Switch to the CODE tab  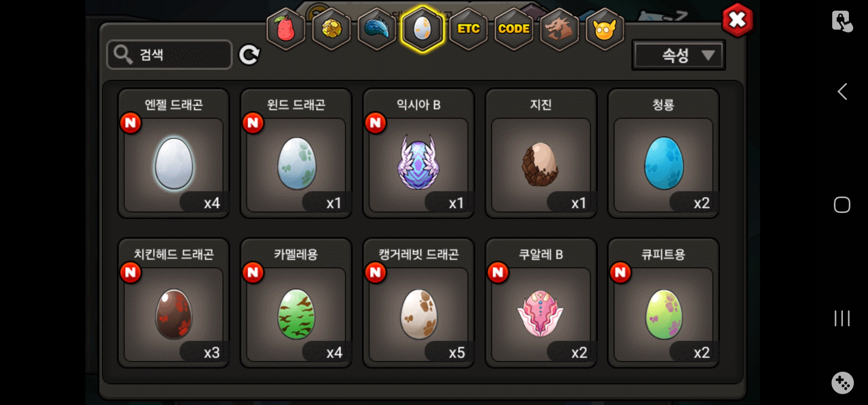click(514, 29)
